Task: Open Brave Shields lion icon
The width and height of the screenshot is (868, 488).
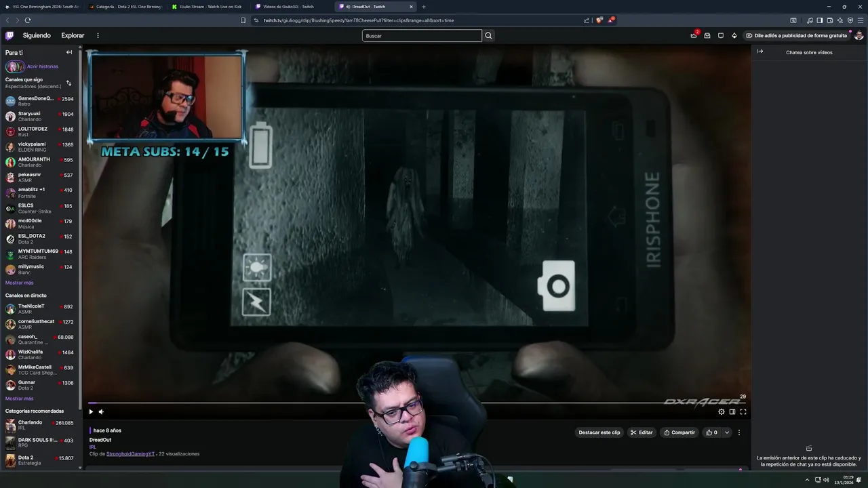Action: tap(599, 20)
